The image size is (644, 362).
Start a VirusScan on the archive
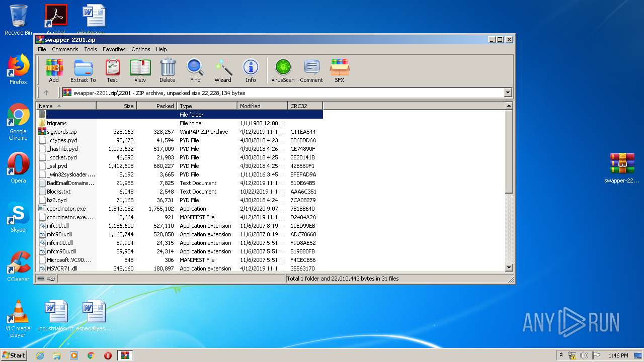pyautogui.click(x=283, y=71)
